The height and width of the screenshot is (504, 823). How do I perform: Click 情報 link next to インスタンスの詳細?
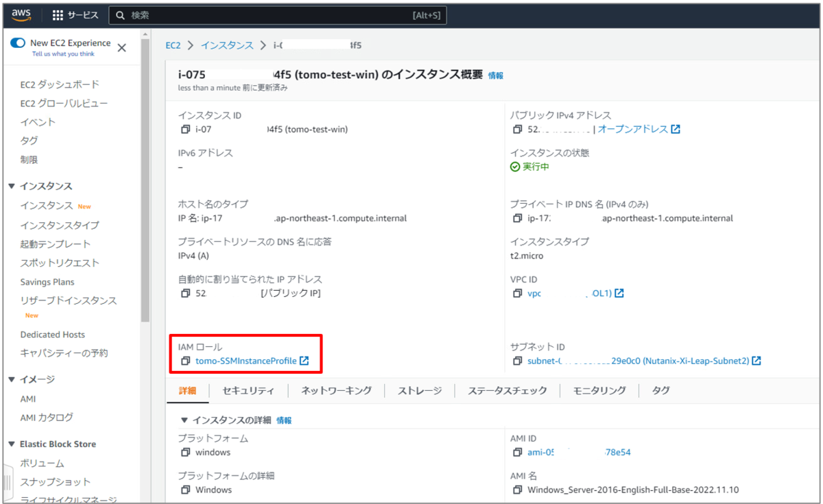pos(284,420)
